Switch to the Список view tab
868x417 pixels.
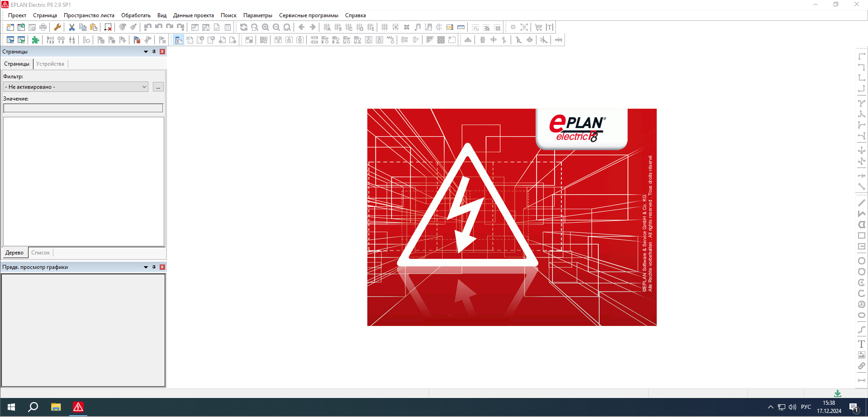point(40,253)
